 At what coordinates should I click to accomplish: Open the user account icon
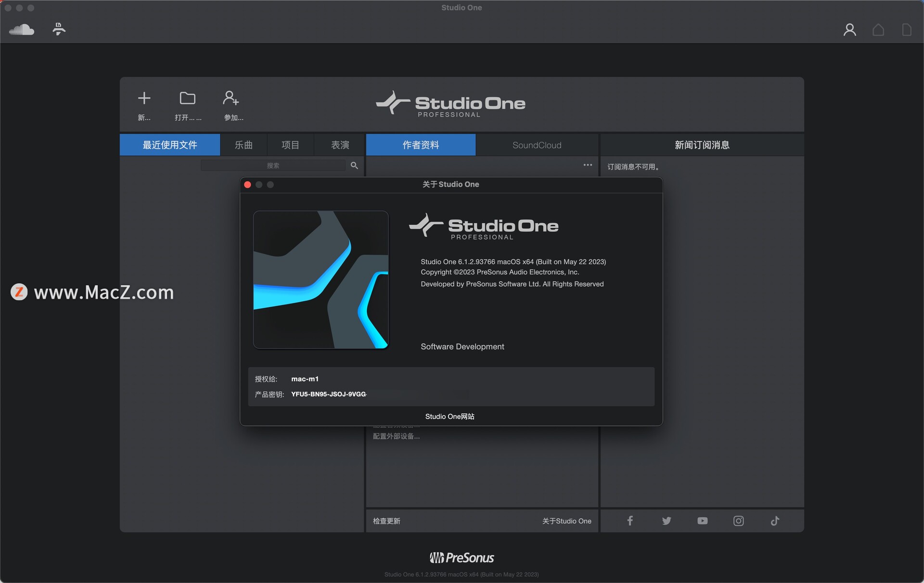[x=849, y=30]
